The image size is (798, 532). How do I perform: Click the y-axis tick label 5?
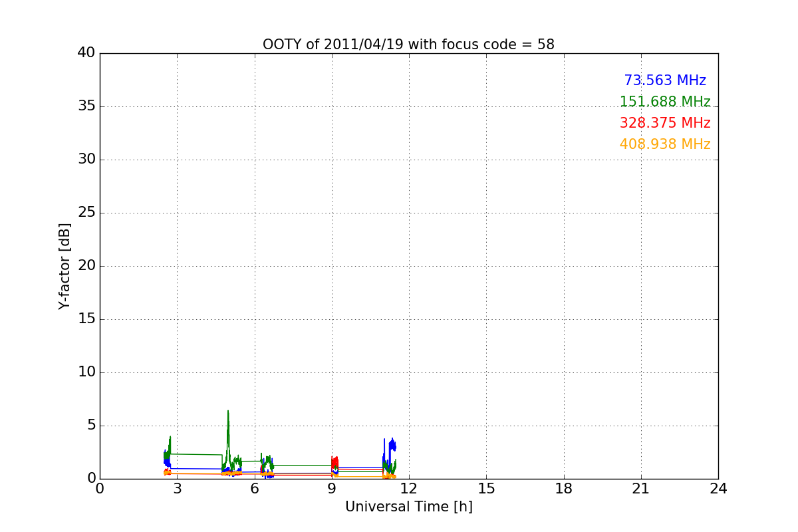pyautogui.click(x=91, y=426)
